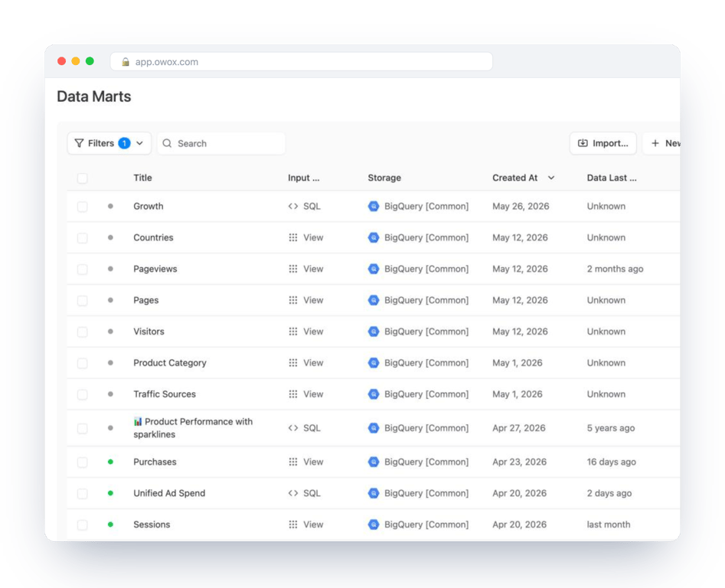The image size is (725, 588).
Task: Click the green status dot for Purchases
Action: coord(110,462)
